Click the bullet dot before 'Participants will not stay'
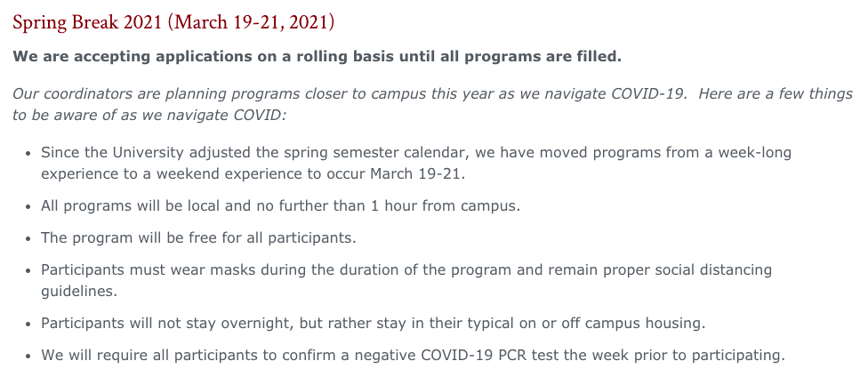This screenshot has width=868, height=377. click(28, 325)
